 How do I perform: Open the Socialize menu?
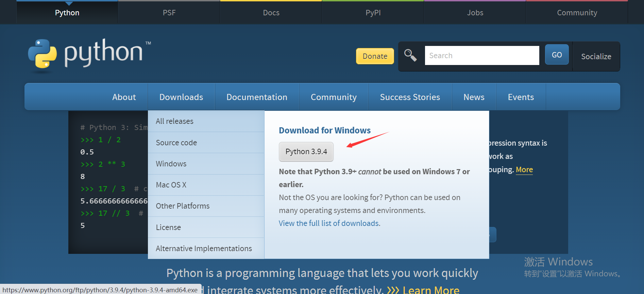596,56
